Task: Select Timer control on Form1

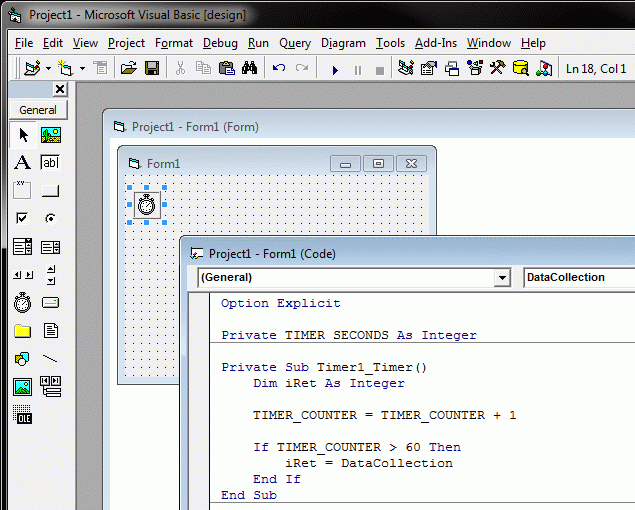Action: click(x=147, y=205)
